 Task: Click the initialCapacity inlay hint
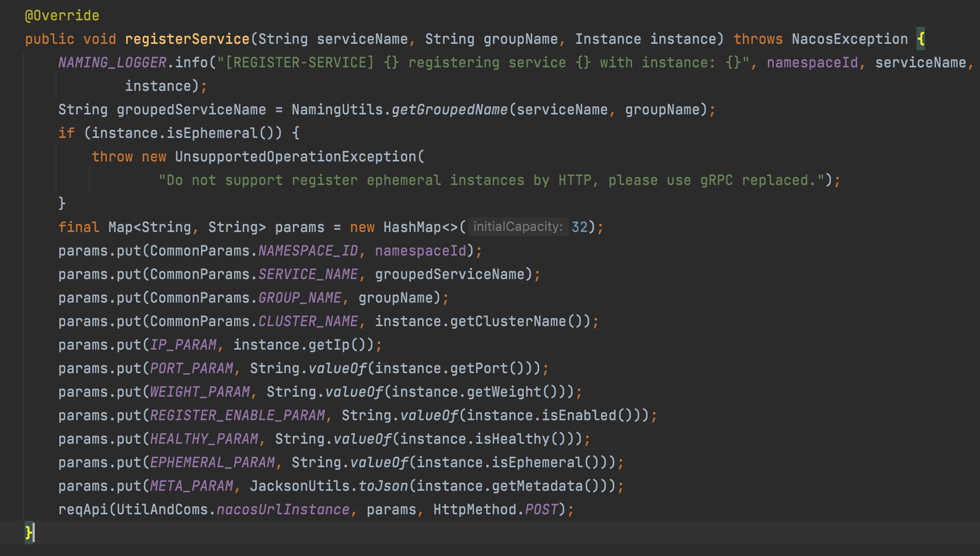pos(517,227)
